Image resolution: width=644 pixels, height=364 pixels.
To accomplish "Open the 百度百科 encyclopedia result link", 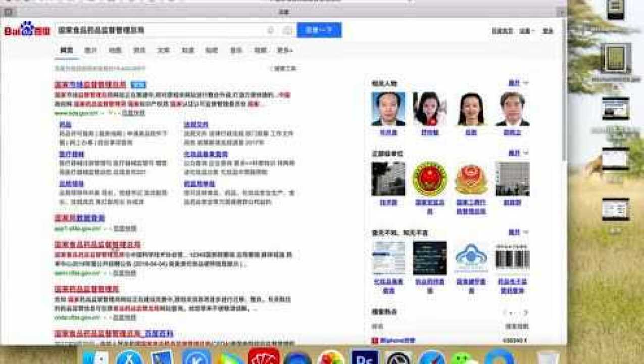I will tap(114, 334).
